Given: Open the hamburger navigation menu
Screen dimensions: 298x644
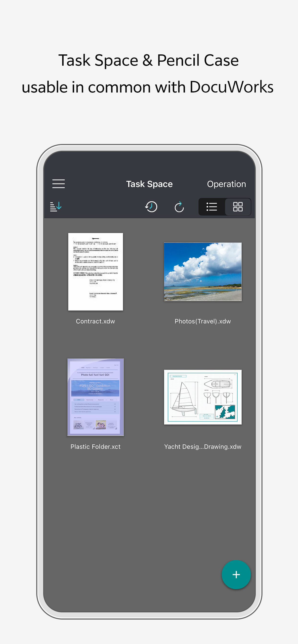Looking at the screenshot, I should point(58,184).
